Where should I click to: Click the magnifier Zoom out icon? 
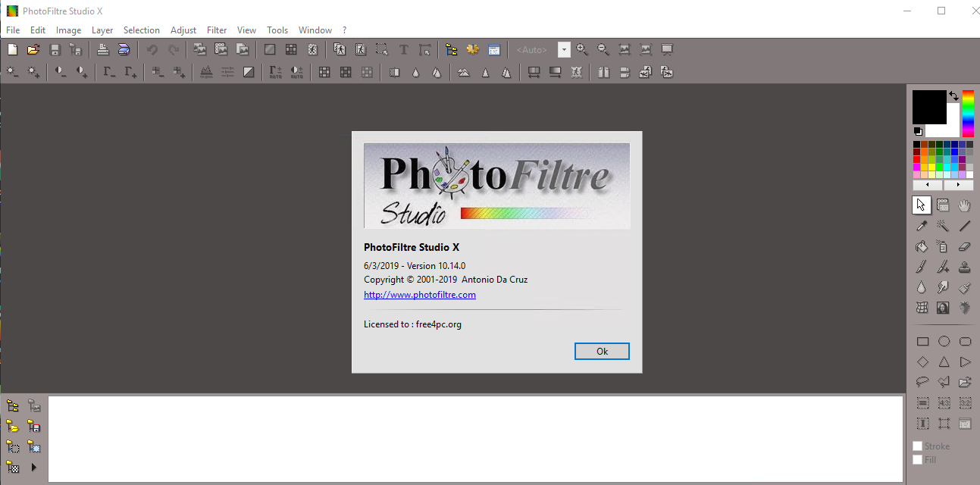(x=603, y=49)
